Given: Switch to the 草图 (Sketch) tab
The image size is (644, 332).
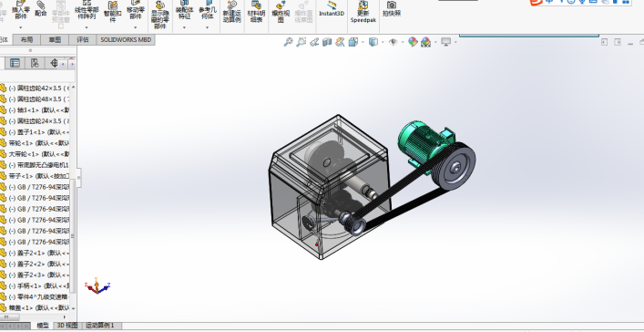Looking at the screenshot, I should [x=55, y=39].
